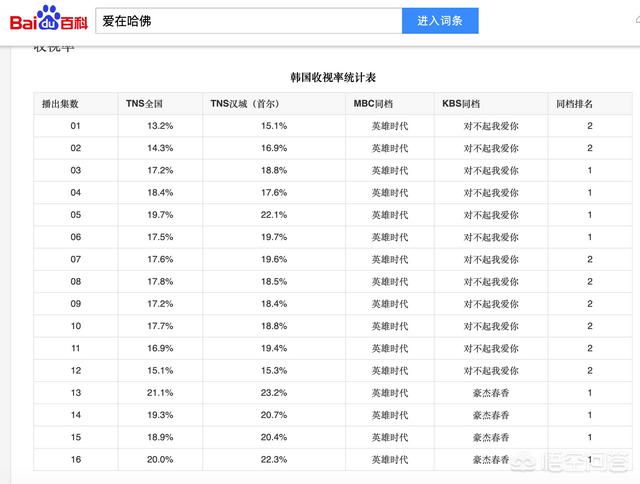Select the 15.1% cell in episode 01 row

point(274,126)
